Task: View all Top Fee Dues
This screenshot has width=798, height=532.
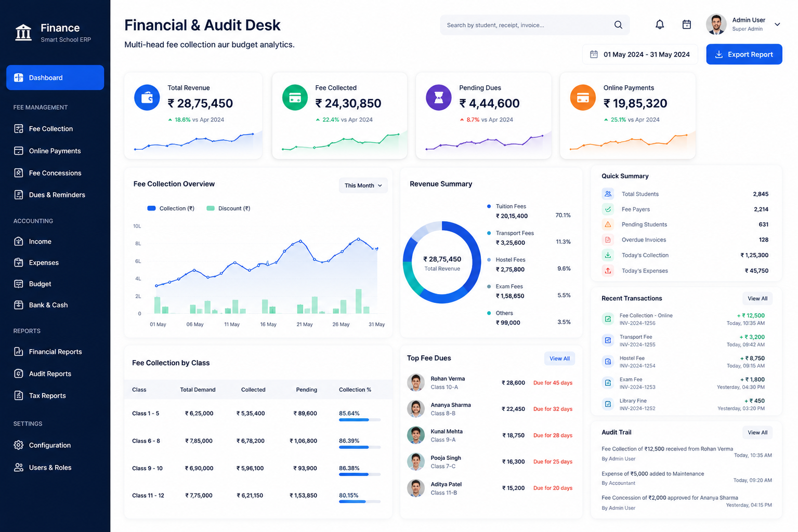Action: pos(559,358)
